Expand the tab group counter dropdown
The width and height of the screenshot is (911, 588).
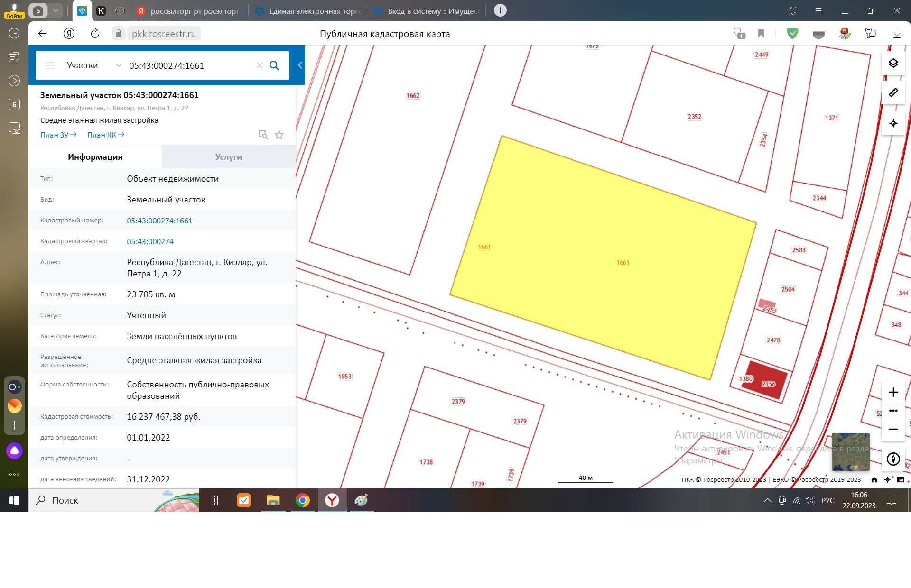click(x=56, y=10)
